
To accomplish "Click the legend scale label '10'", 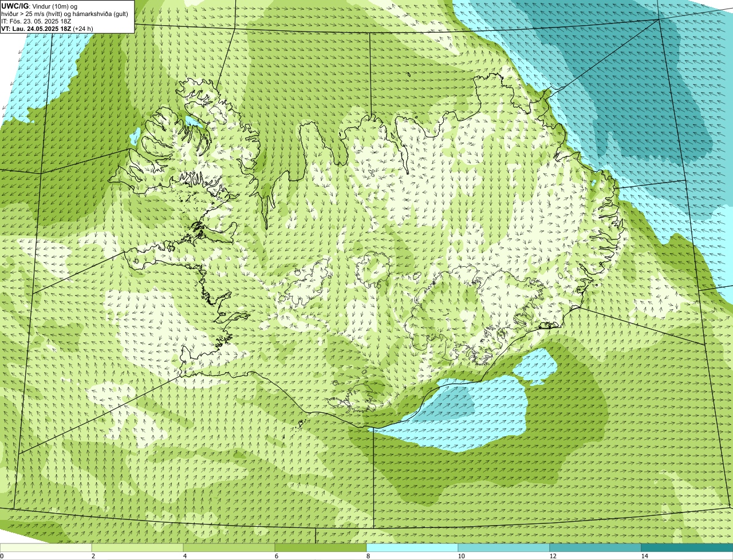I will (461, 556).
